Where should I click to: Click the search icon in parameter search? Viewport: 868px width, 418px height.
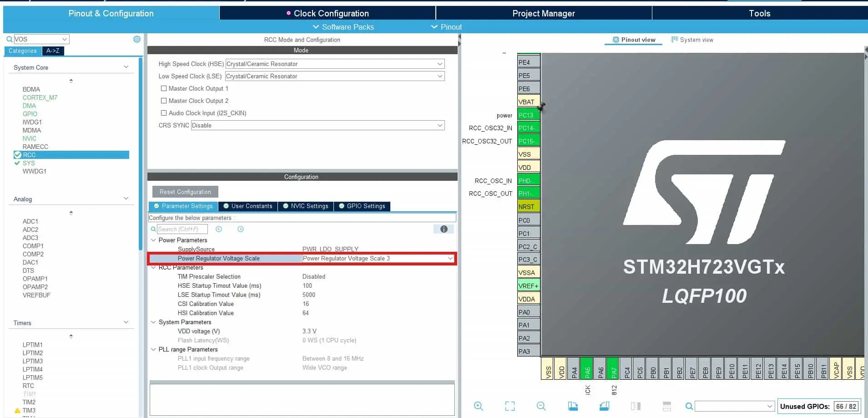click(153, 229)
